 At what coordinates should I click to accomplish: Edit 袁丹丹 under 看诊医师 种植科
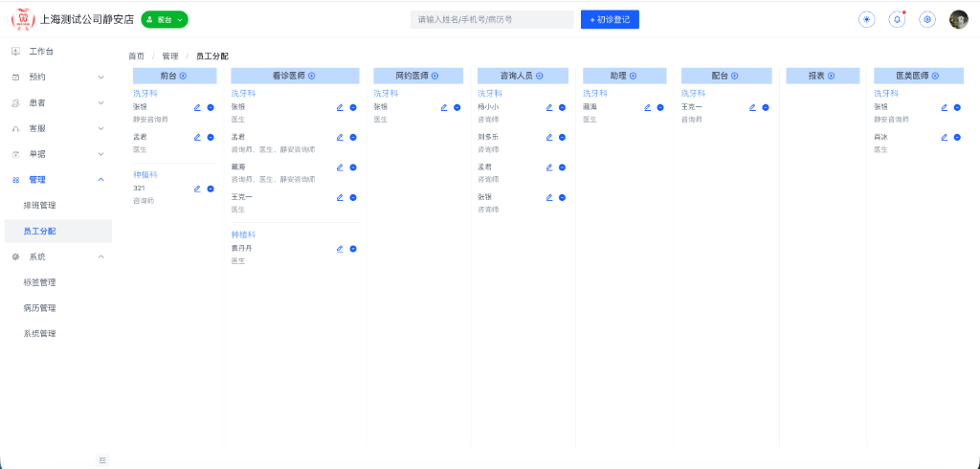coord(340,249)
